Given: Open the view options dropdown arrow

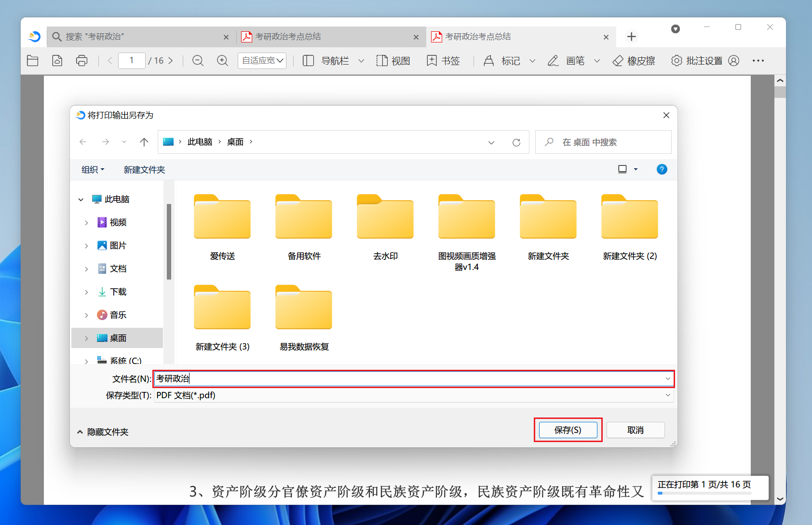Looking at the screenshot, I should [636, 169].
